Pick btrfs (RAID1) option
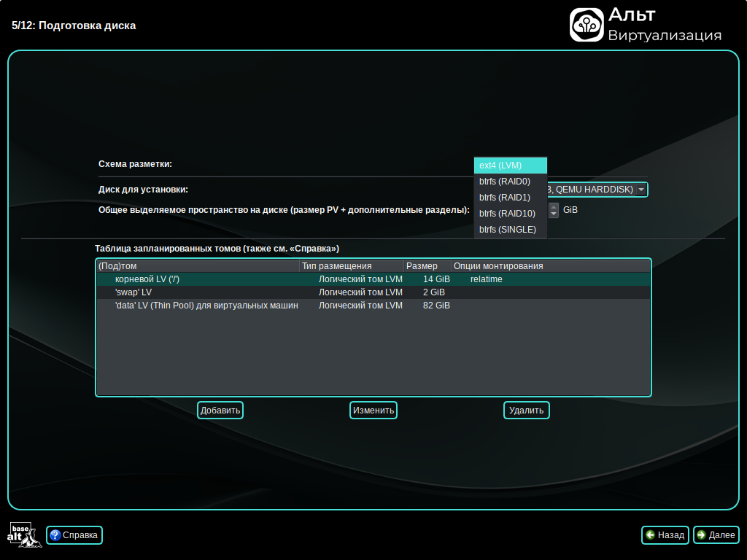Image resolution: width=747 pixels, height=560 pixels. pos(510,198)
